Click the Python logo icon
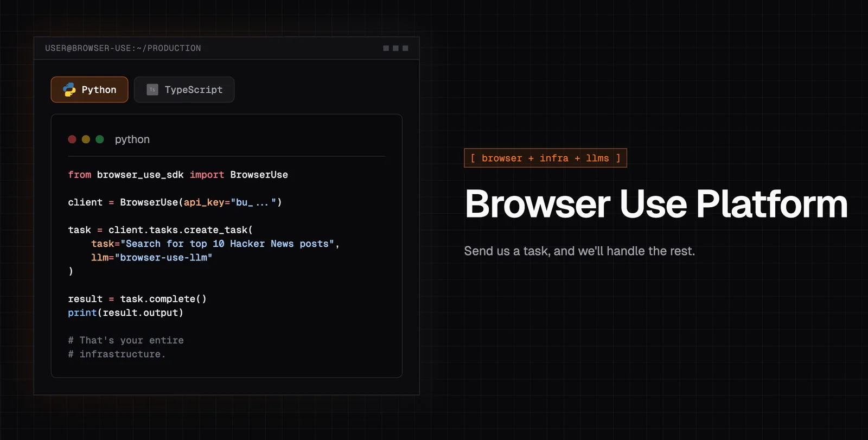 coord(69,90)
